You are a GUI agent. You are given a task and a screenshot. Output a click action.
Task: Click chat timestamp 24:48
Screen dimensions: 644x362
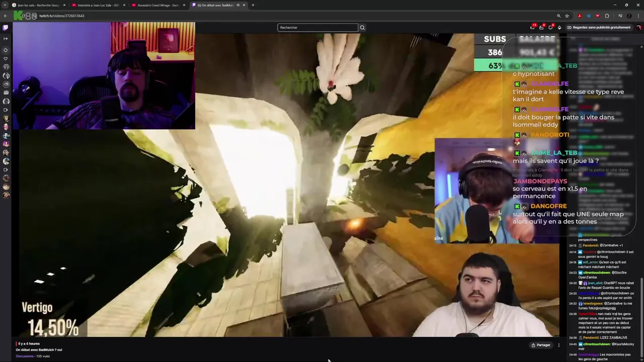click(x=573, y=354)
